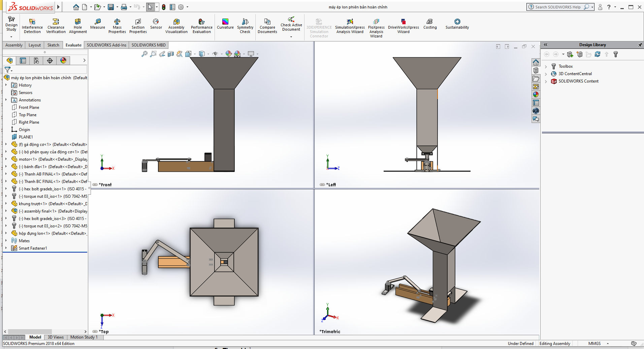Screen dimensions: 644x349
Task: Open the Edit Appearance color tool
Action: point(228,54)
